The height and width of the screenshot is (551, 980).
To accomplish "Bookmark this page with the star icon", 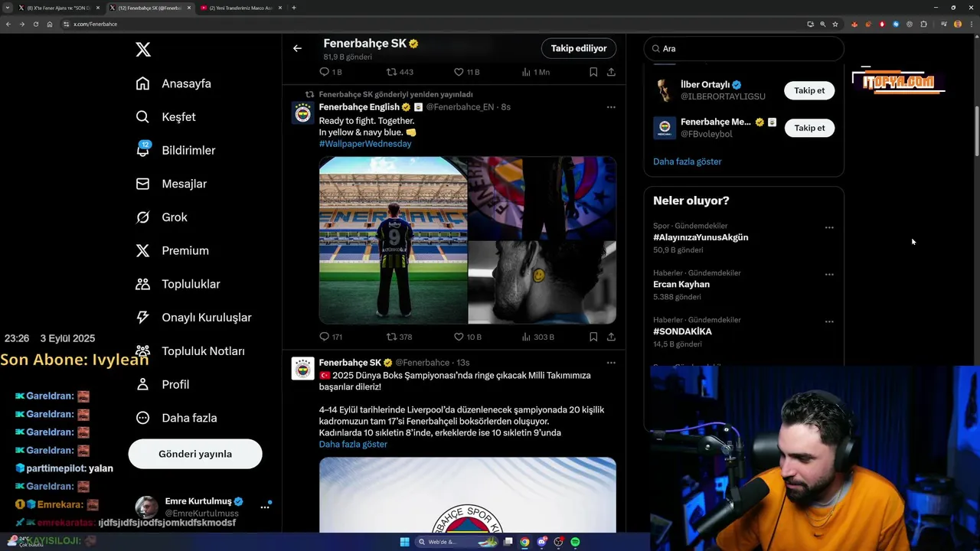I will [x=835, y=24].
